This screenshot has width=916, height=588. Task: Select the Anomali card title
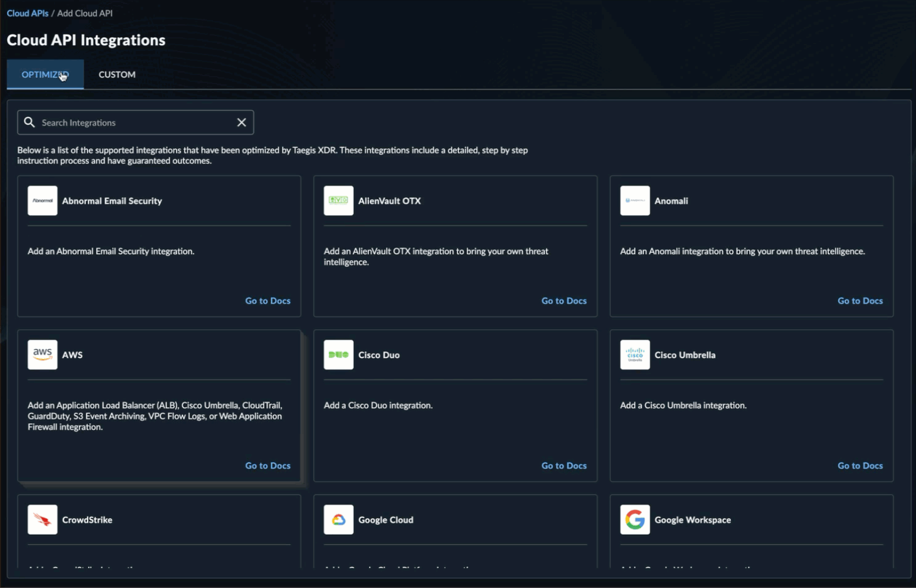point(671,201)
